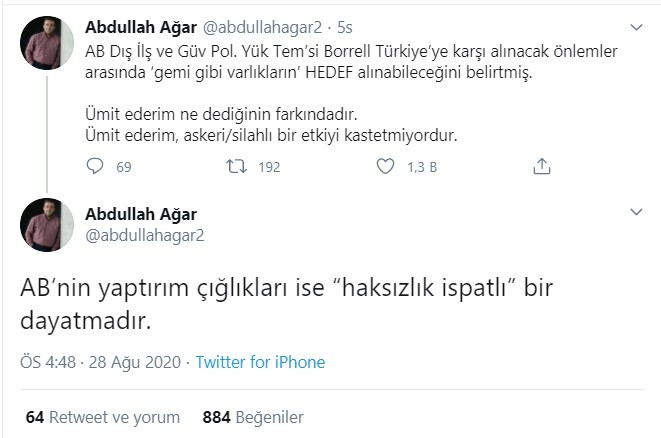Image resolution: width=661 pixels, height=438 pixels.
Task: Select @abdullahagar2 handle under second name
Action: click(144, 236)
